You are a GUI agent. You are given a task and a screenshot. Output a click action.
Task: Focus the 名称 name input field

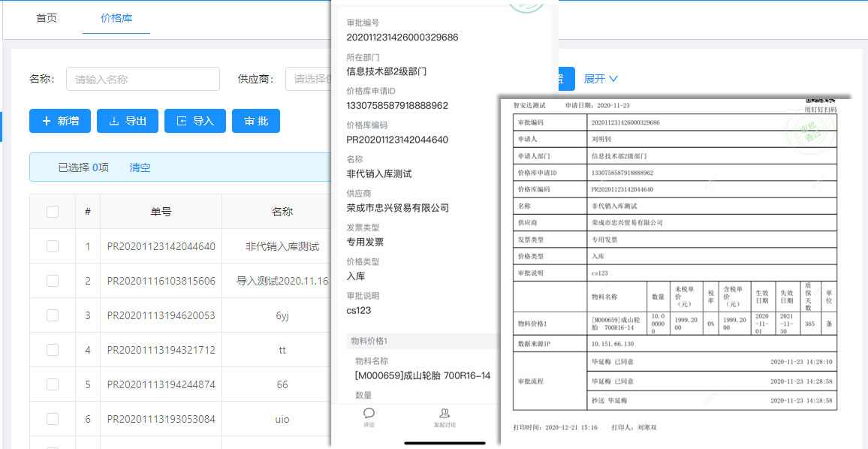pyautogui.click(x=143, y=79)
